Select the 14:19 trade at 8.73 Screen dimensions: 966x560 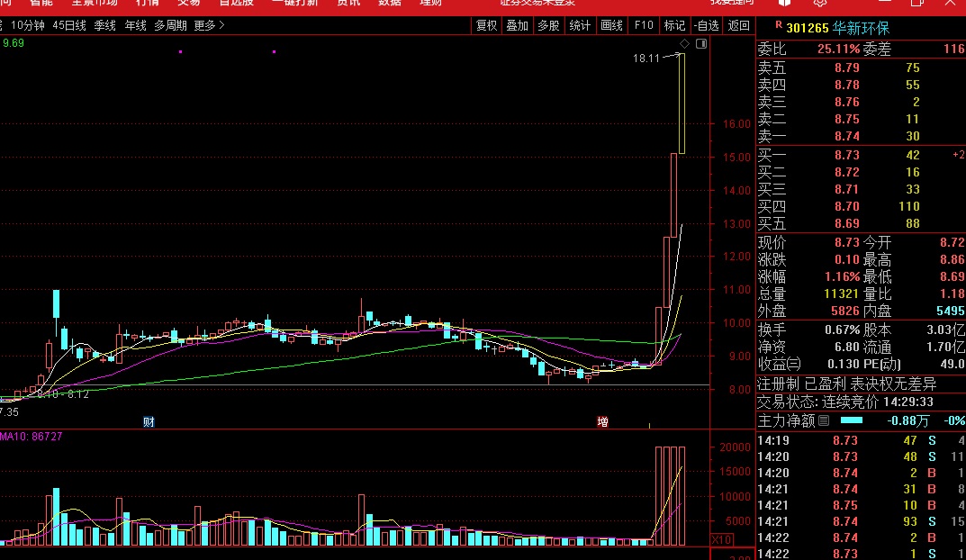861,440
